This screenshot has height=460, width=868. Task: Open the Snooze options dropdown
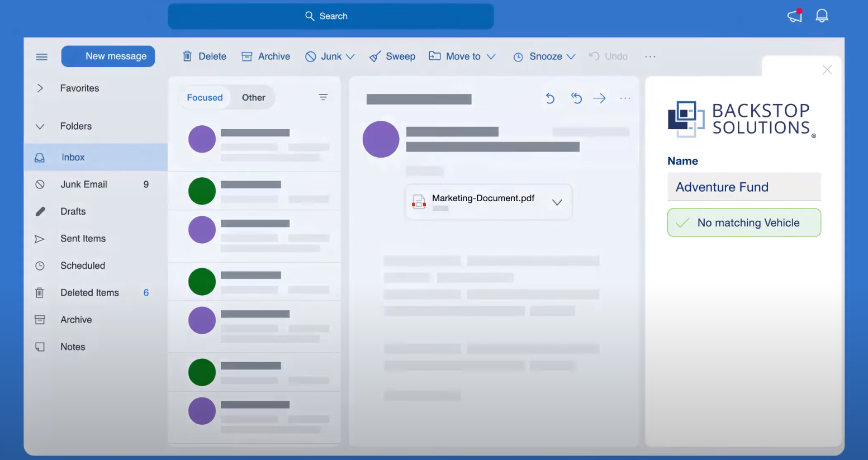571,56
